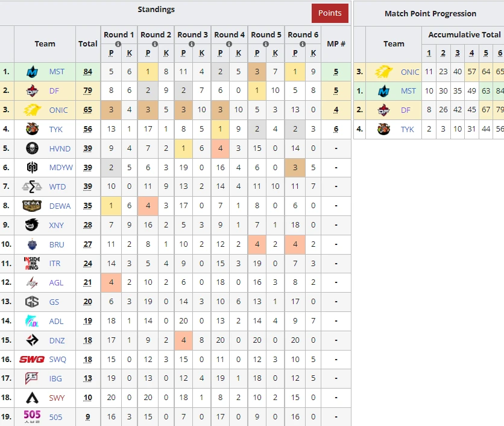This screenshot has height=426, width=504.
Task: Open the XNY team link
Action: [x=57, y=225]
